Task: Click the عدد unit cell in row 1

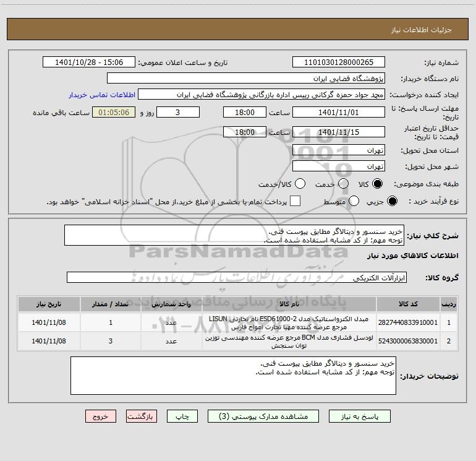Action: (171, 323)
